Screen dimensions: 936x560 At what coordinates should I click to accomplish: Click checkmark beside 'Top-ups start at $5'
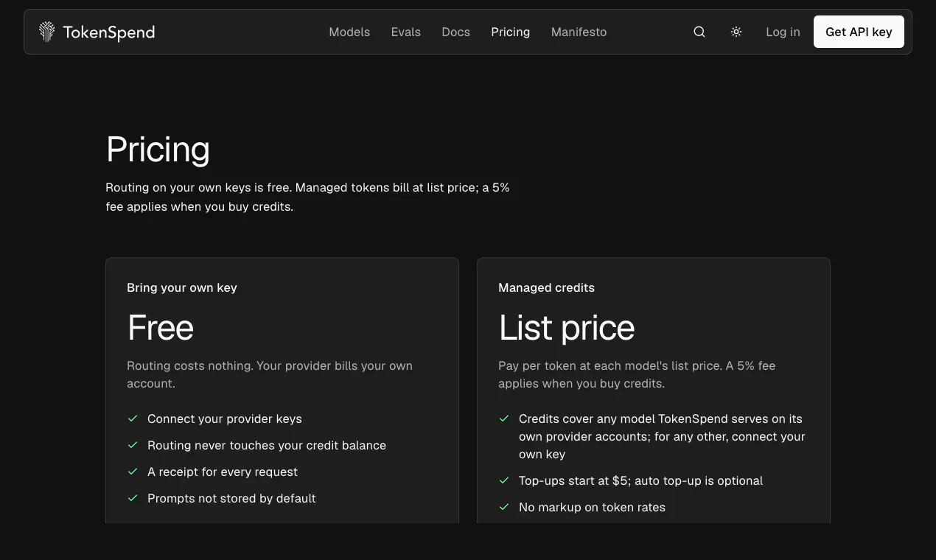click(x=504, y=480)
